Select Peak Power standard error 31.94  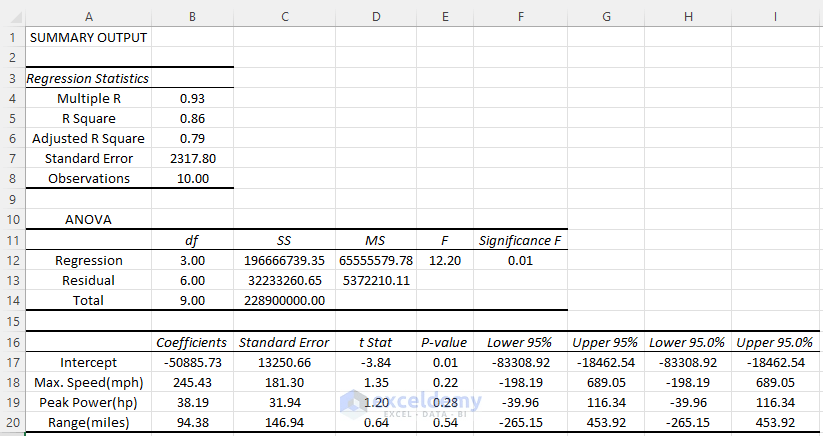tap(284, 402)
